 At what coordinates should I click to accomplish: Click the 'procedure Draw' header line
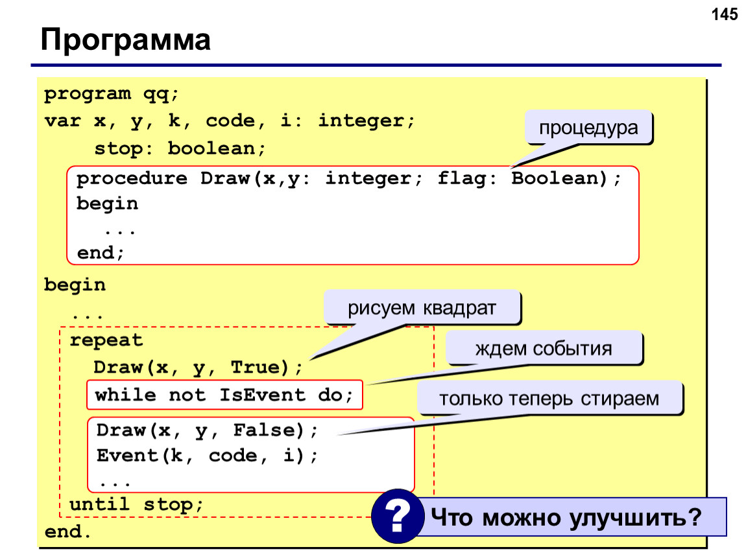349,179
